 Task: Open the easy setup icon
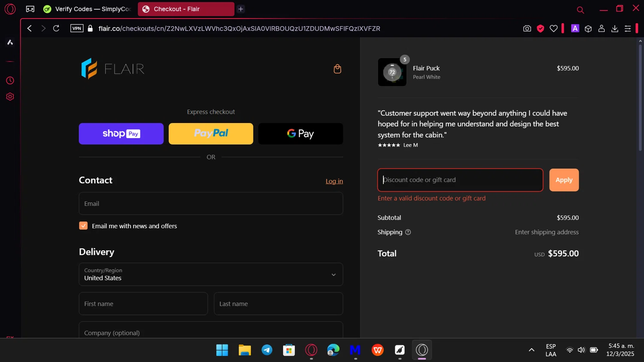[x=628, y=28]
